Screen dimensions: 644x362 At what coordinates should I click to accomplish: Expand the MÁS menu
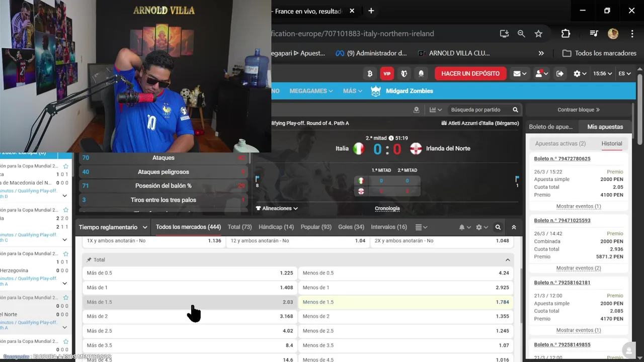click(x=353, y=91)
